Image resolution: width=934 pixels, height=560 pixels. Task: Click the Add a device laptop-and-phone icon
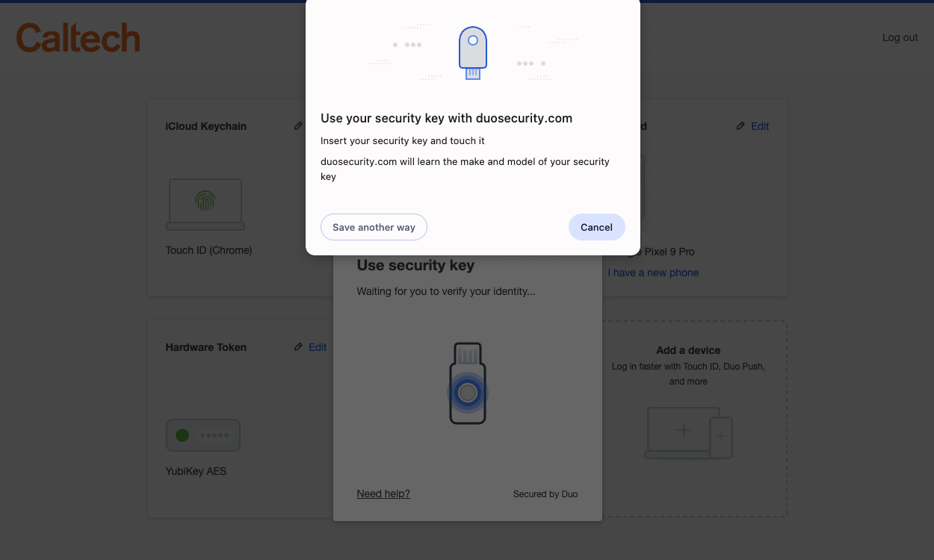point(688,433)
